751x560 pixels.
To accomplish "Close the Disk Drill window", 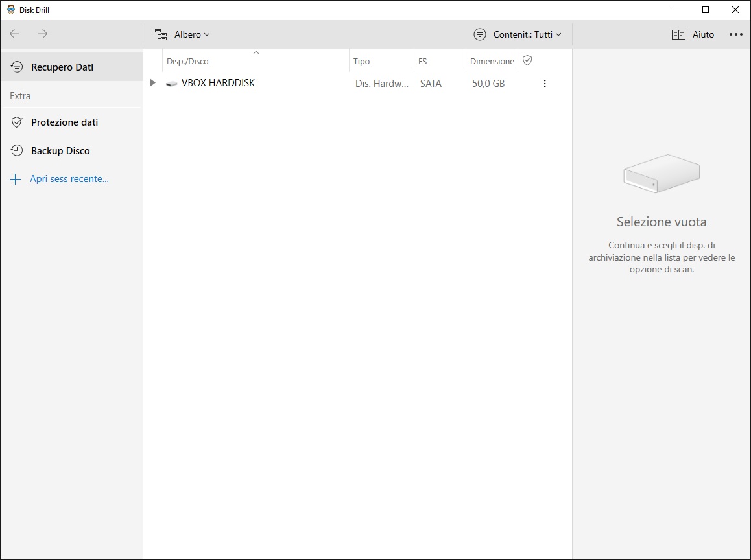I will 735,10.
